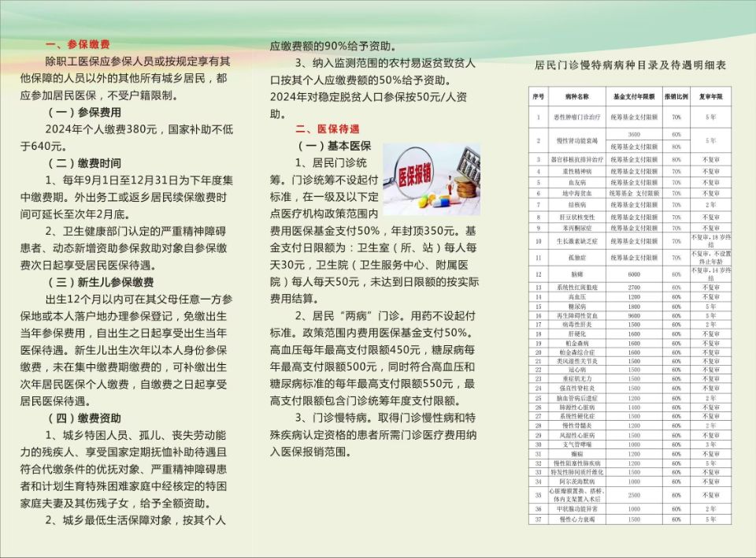This screenshot has height=558, width=756.
Task: Click the table cell 慢性阻塞性肺疾病
Action: point(577,463)
